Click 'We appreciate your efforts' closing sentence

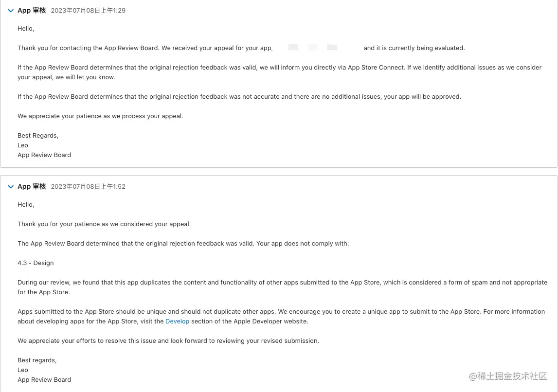[x=168, y=341]
